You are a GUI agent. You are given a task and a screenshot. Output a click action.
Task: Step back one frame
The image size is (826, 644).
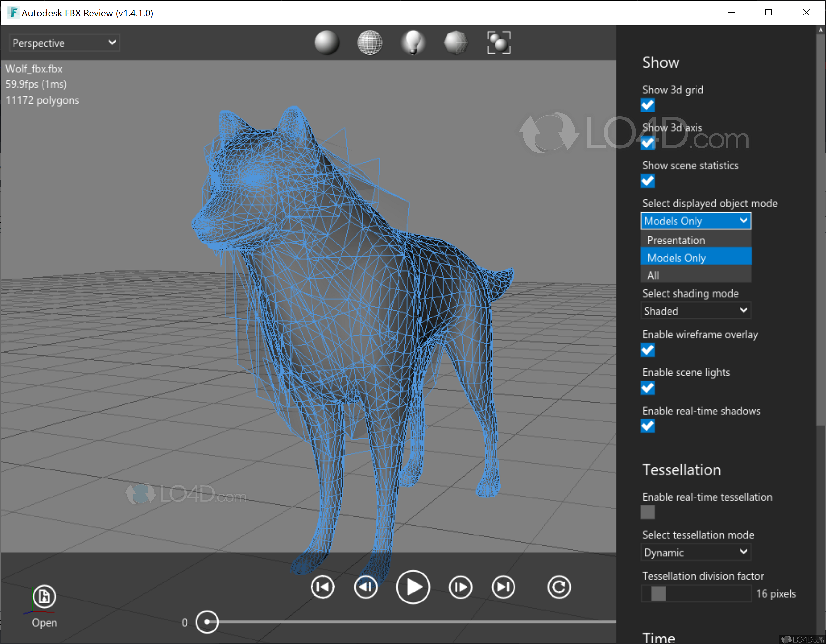(366, 587)
